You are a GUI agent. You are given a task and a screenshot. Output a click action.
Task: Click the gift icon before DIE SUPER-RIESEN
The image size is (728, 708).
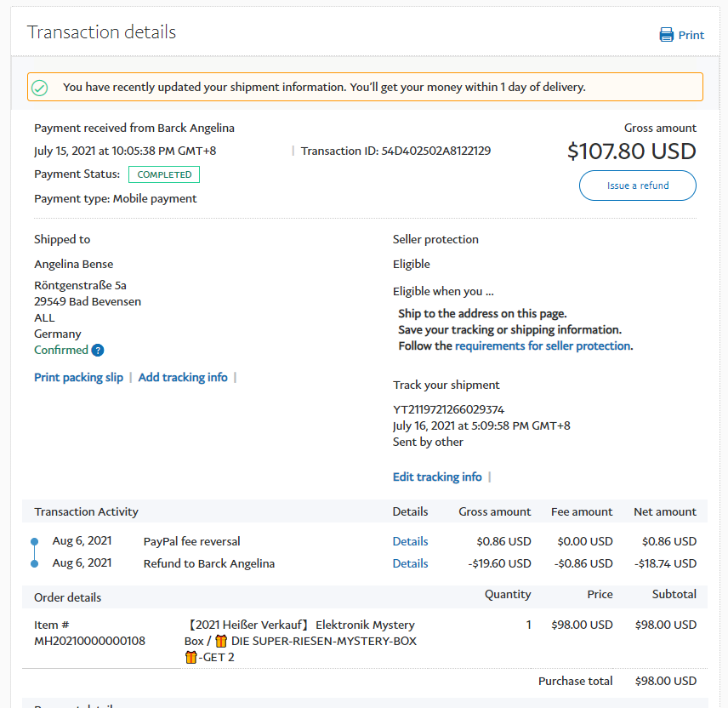[221, 641]
